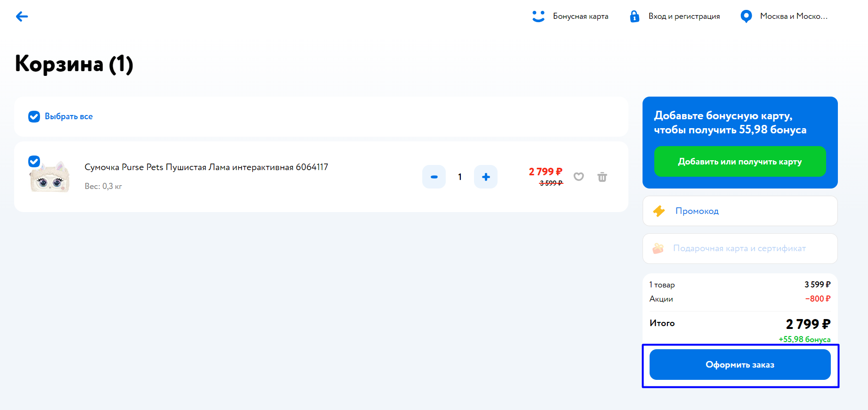868x410 pixels.
Task: Click the back arrow icon
Action: (x=22, y=16)
